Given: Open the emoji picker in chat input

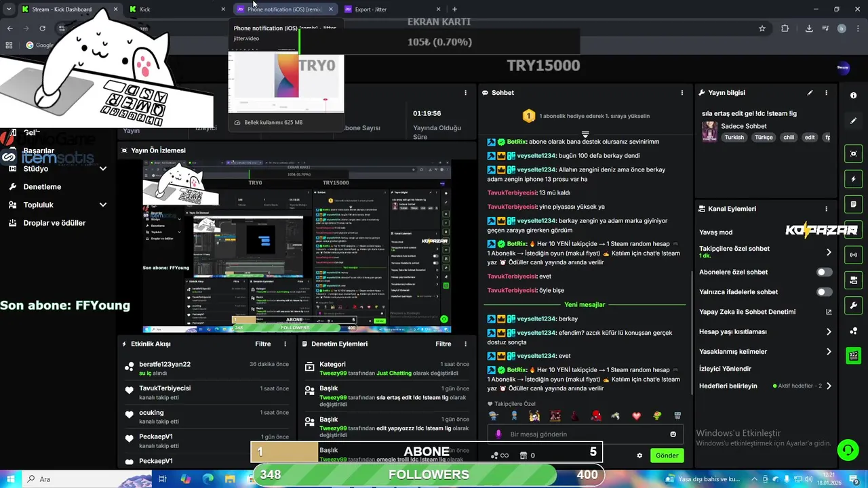Looking at the screenshot, I should [673, 434].
